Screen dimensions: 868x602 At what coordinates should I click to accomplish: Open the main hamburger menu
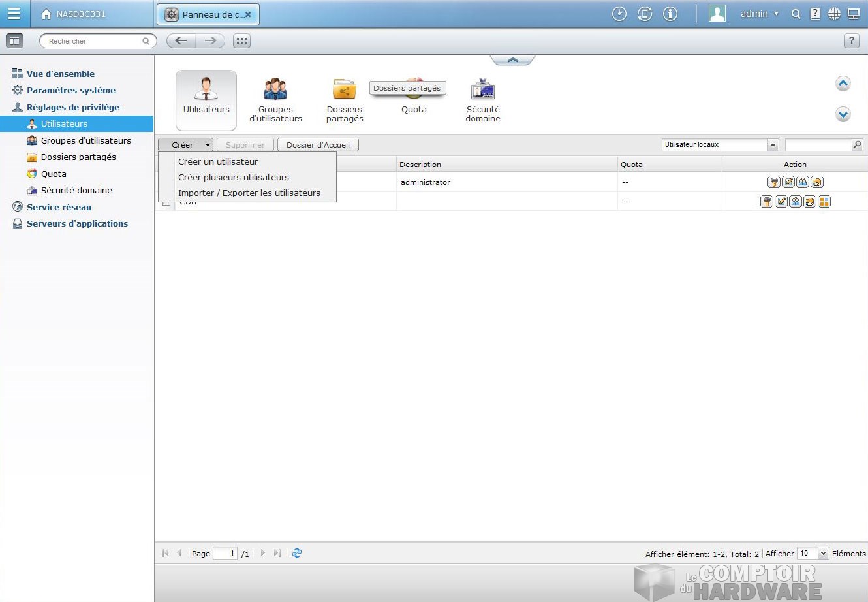14,14
